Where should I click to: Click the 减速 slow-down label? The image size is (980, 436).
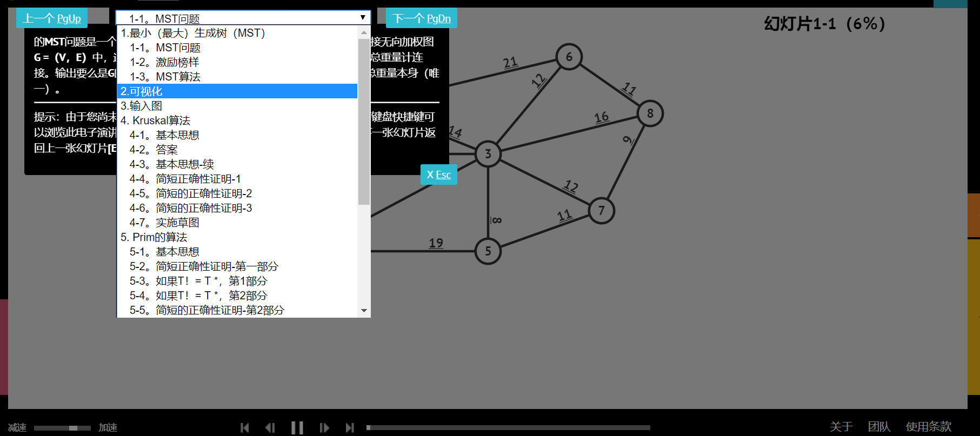(x=17, y=427)
